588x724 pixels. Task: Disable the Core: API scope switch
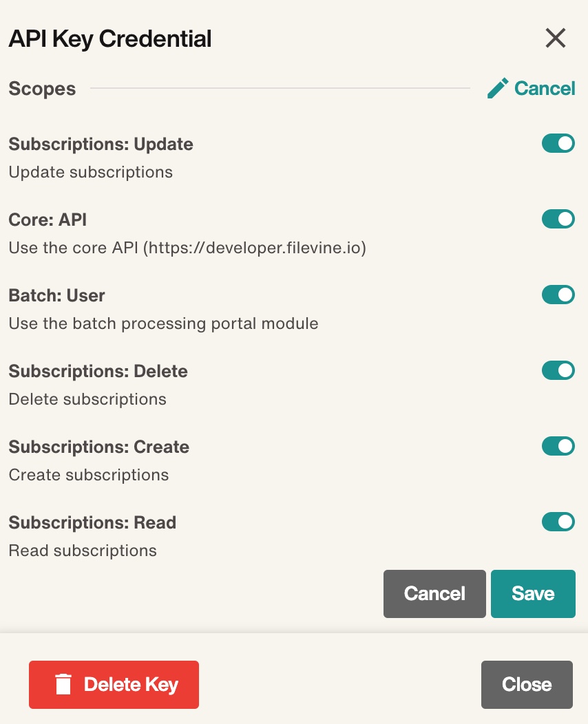[x=558, y=219]
